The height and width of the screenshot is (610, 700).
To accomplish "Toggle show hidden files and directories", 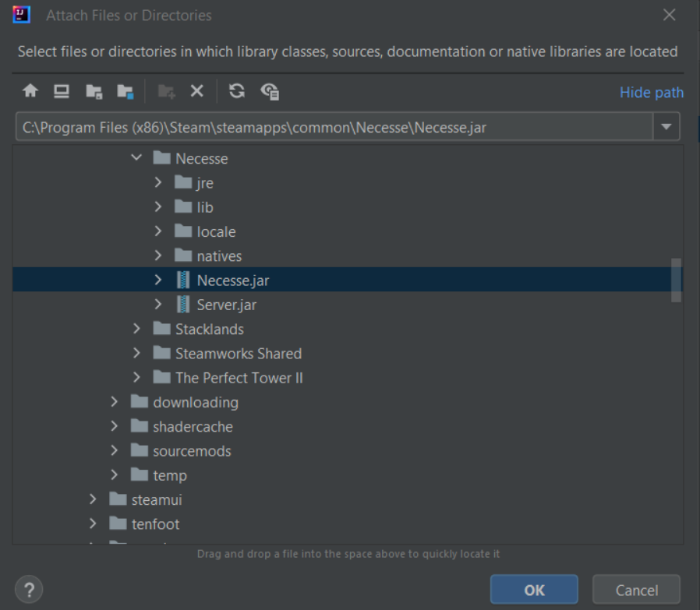I will click(x=270, y=91).
